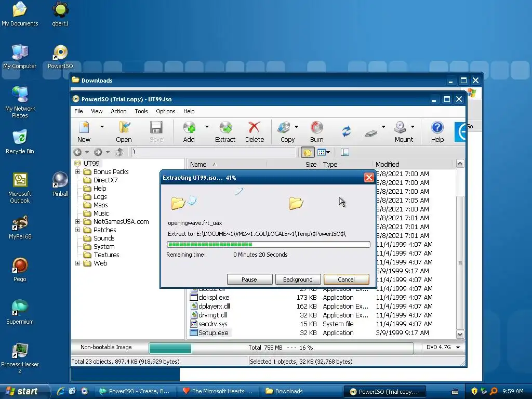Open the Tools menu

[141, 111]
